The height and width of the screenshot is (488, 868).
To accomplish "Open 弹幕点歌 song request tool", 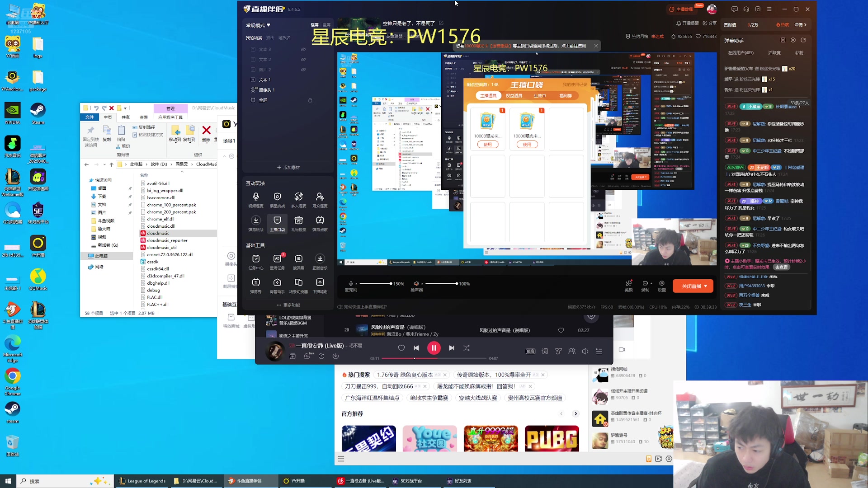I will [320, 223].
